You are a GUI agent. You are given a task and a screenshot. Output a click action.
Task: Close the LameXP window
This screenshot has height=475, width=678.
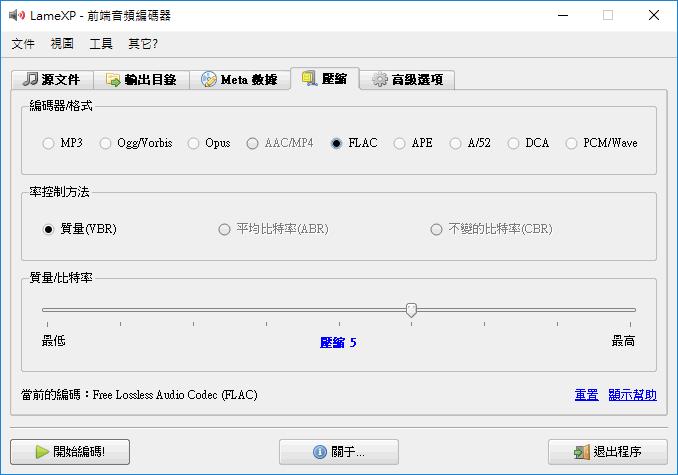(x=654, y=16)
